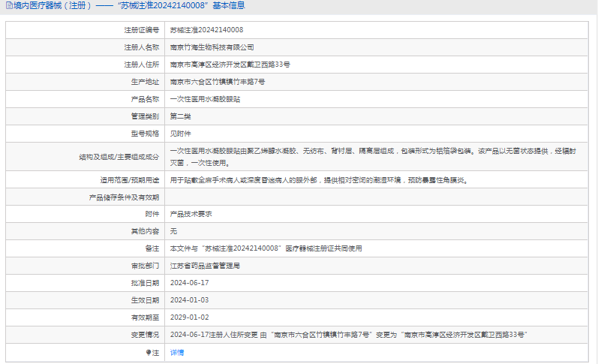Image resolution: width=598 pixels, height=364 pixels.
Task: Click the effective date 2024-01-03
Action: pos(189,300)
